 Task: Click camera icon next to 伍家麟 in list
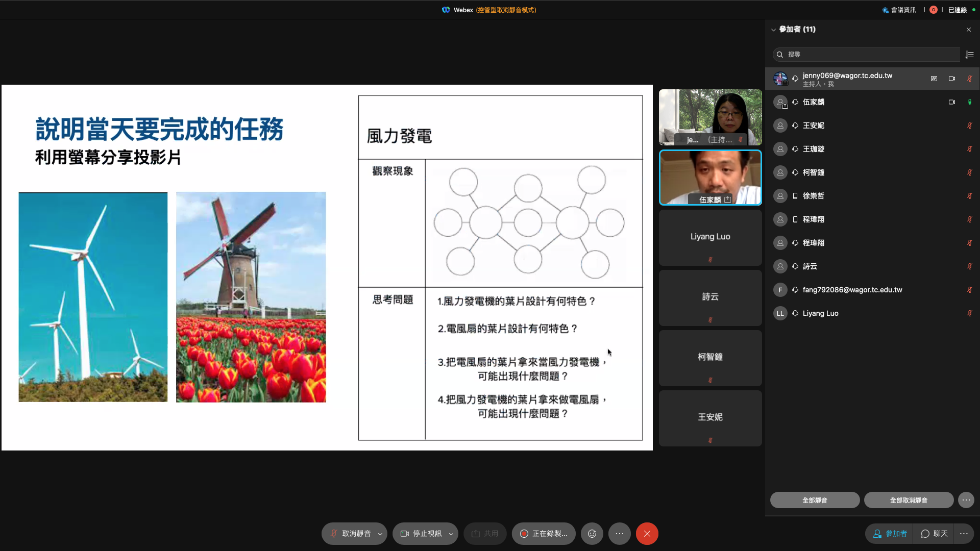952,102
